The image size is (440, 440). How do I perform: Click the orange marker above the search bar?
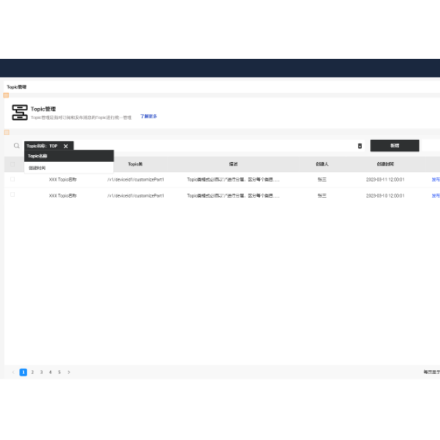pos(6,132)
